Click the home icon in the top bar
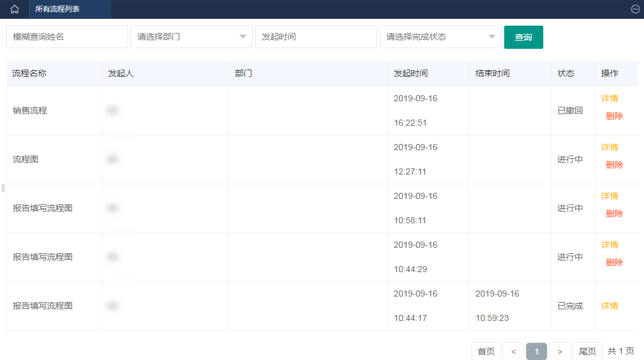 click(15, 9)
